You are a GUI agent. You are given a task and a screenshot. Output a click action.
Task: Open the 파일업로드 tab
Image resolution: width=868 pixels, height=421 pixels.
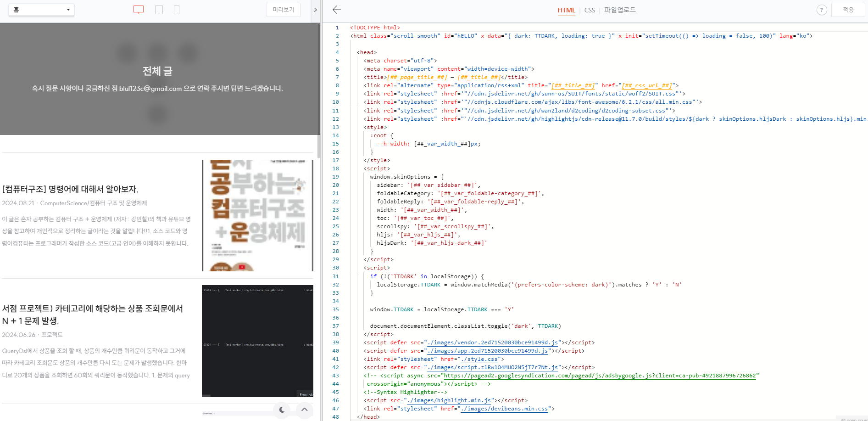pyautogui.click(x=620, y=10)
